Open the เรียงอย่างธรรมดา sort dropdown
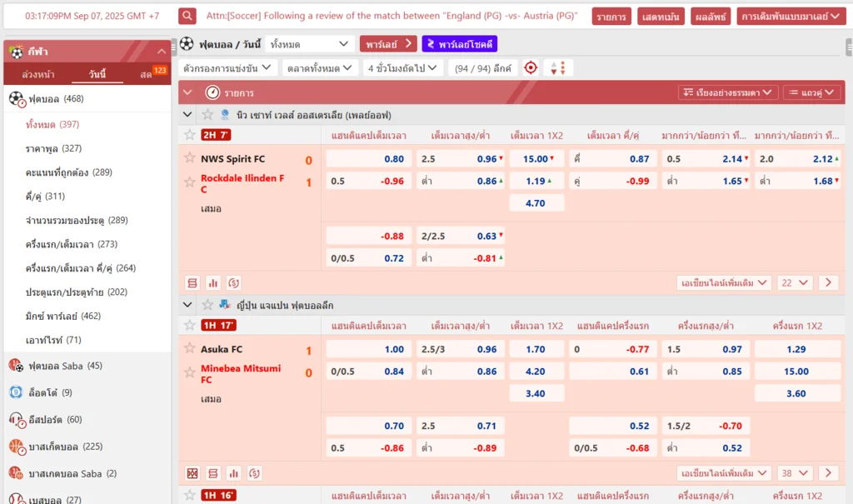 pyautogui.click(x=728, y=92)
